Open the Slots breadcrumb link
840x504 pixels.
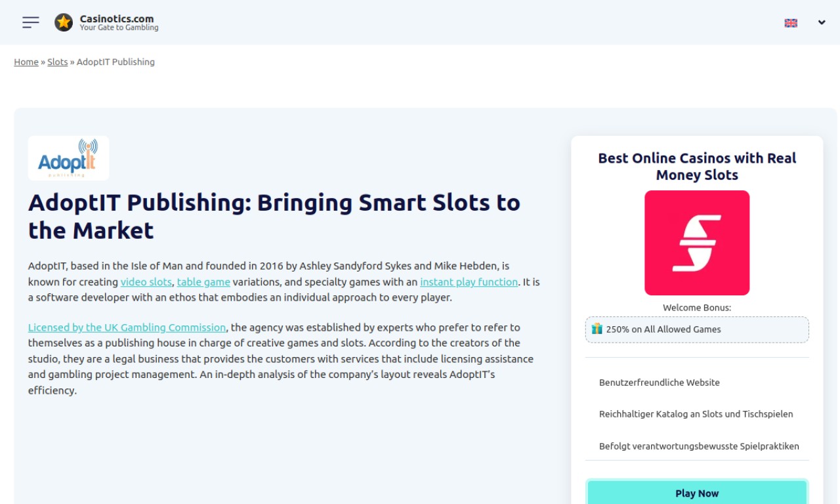pos(58,62)
